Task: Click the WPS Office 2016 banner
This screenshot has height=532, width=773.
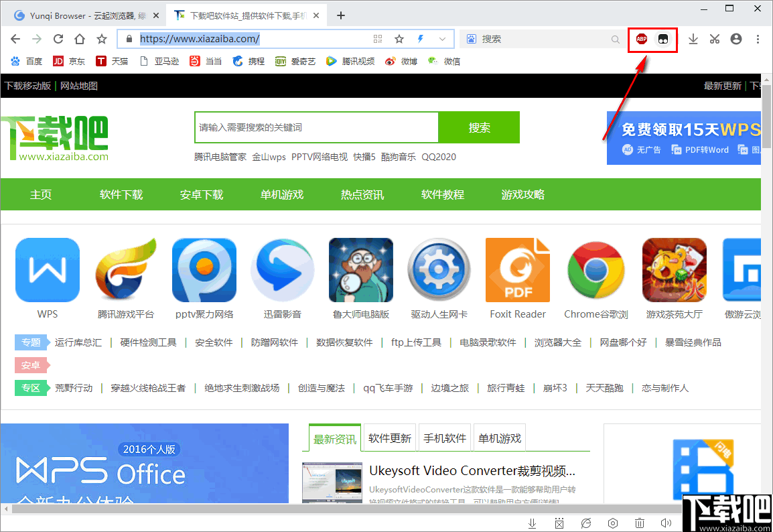Action: click(145, 469)
